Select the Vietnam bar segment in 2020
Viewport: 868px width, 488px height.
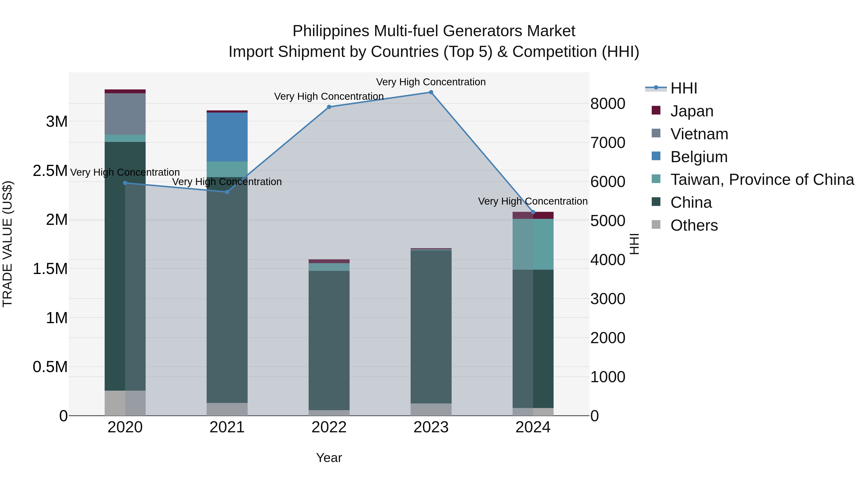[x=125, y=114]
